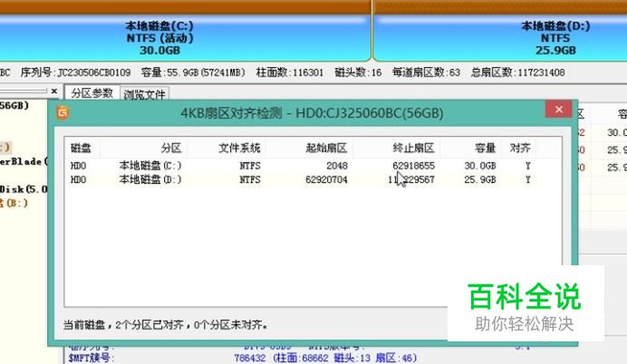Screen dimensions: 627x364
Task: Click the 起始扇区 column header
Action: (x=310, y=148)
